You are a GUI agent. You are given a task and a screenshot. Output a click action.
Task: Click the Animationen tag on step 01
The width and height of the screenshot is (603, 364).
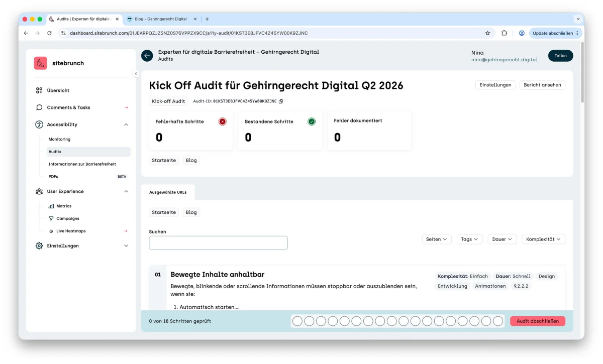point(490,286)
